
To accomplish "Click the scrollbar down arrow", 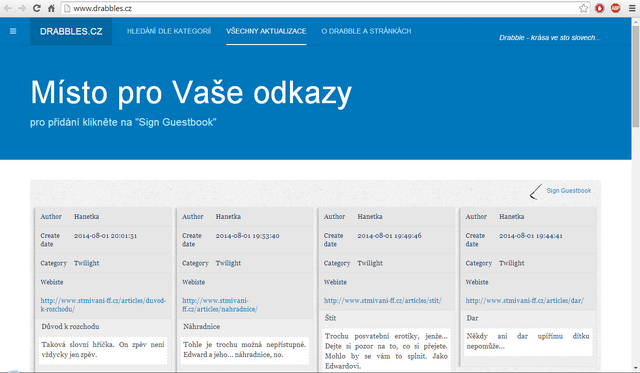I will pyautogui.click(x=636, y=368).
